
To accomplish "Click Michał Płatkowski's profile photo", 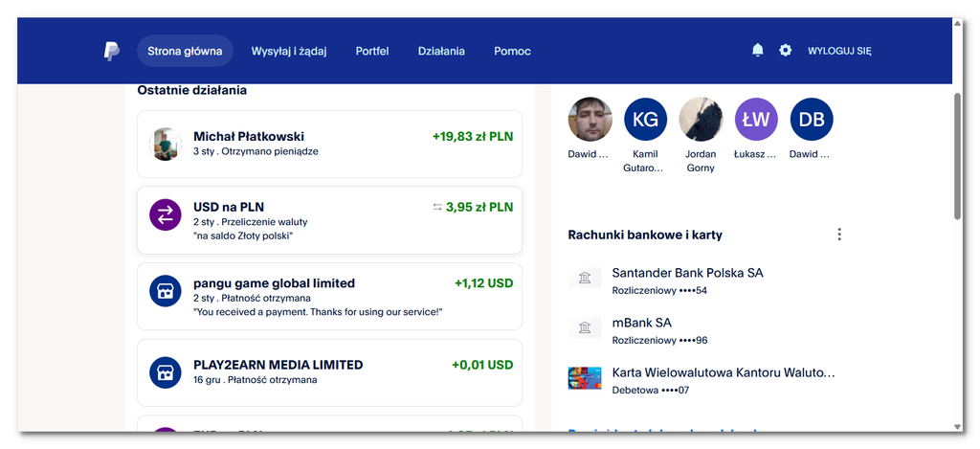I will pos(165,144).
